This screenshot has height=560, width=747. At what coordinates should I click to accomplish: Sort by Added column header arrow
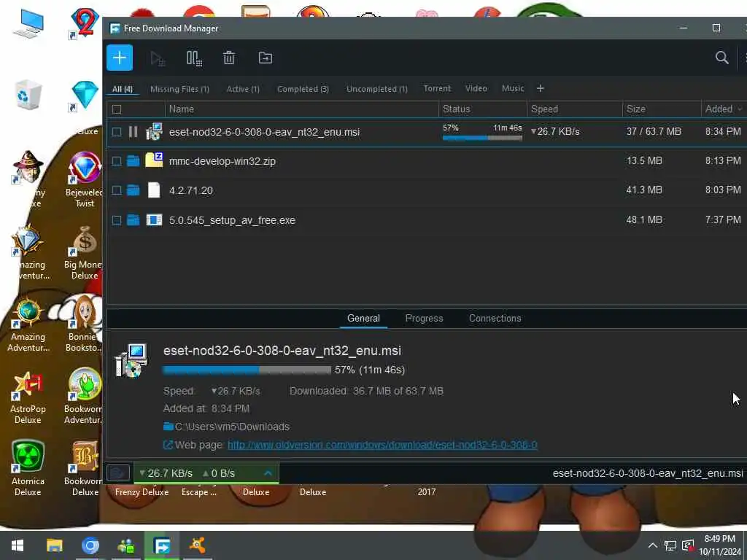pyautogui.click(x=740, y=109)
